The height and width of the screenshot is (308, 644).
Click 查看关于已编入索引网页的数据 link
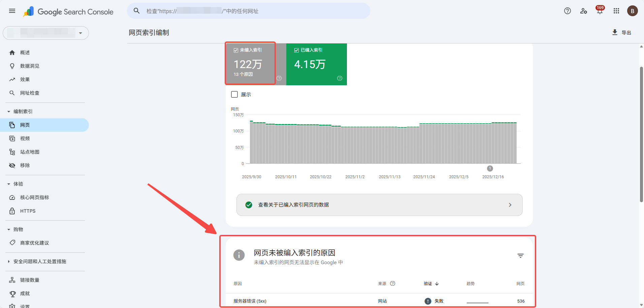[x=293, y=205]
